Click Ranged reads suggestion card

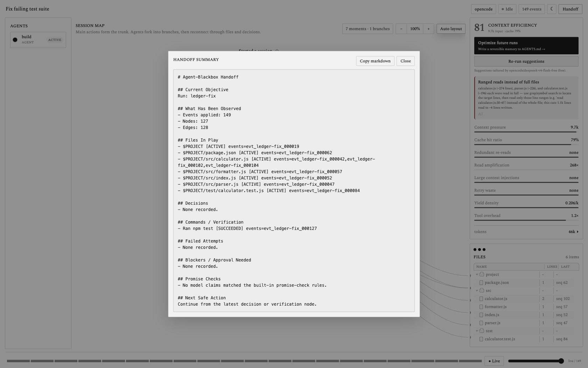click(526, 98)
